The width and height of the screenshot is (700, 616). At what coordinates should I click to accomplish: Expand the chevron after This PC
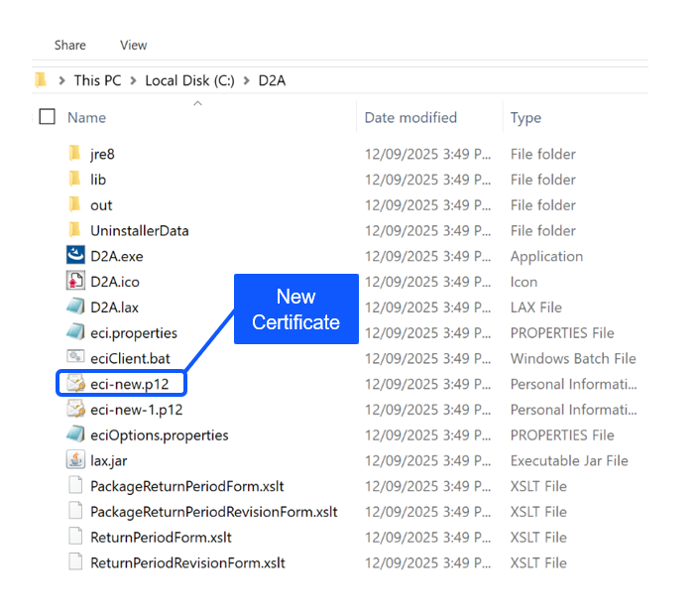coord(133,80)
